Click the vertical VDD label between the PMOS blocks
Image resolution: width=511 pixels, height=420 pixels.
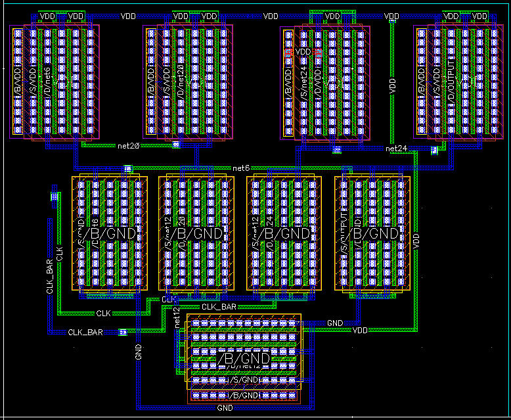point(392,86)
